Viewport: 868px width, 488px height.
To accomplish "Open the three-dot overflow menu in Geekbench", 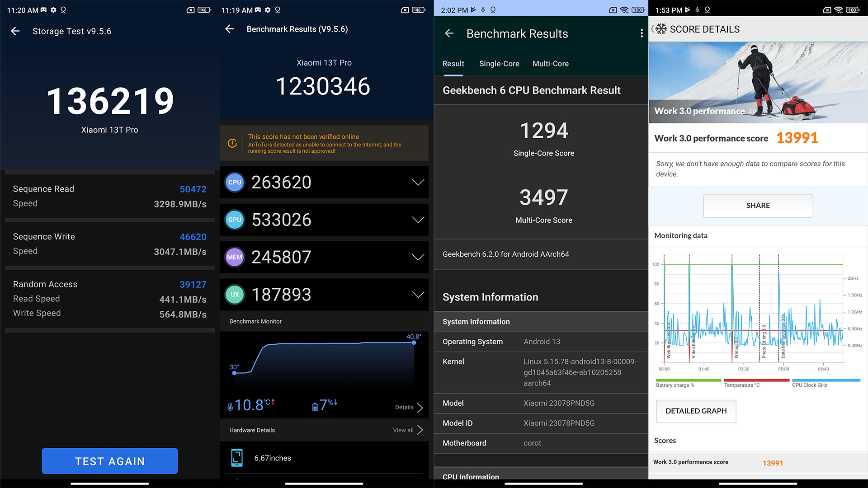I will (641, 33).
